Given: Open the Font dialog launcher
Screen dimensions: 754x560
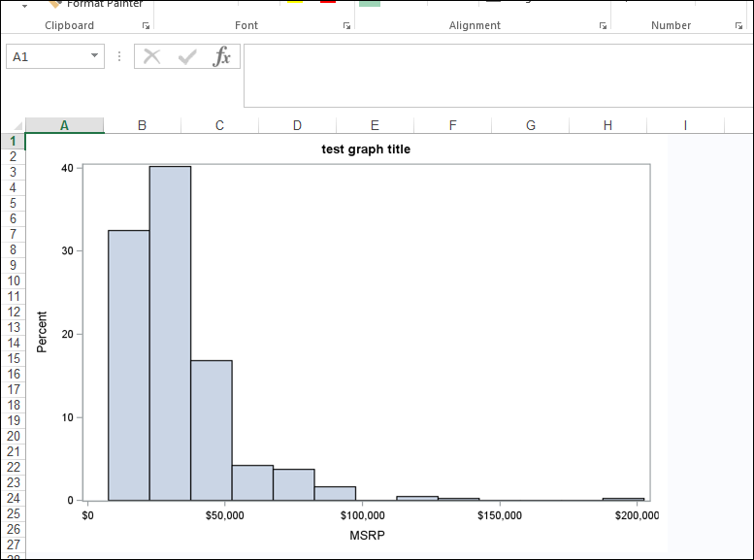Looking at the screenshot, I should [x=346, y=26].
